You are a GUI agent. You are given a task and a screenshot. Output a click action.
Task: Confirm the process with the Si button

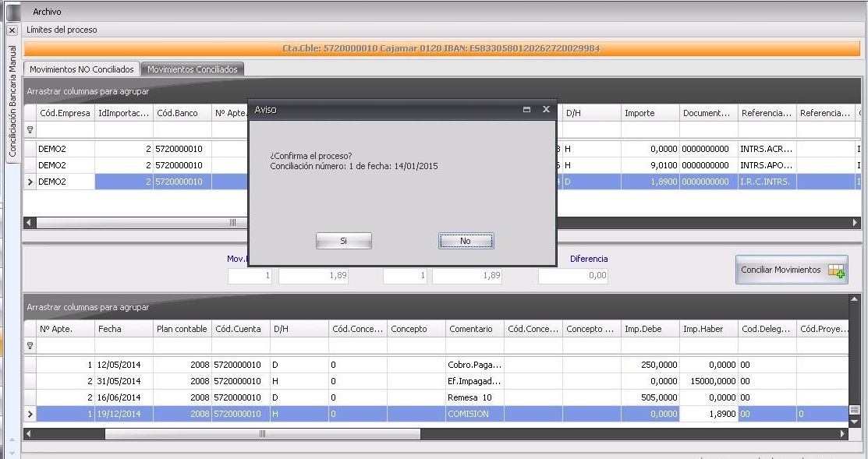343,242
